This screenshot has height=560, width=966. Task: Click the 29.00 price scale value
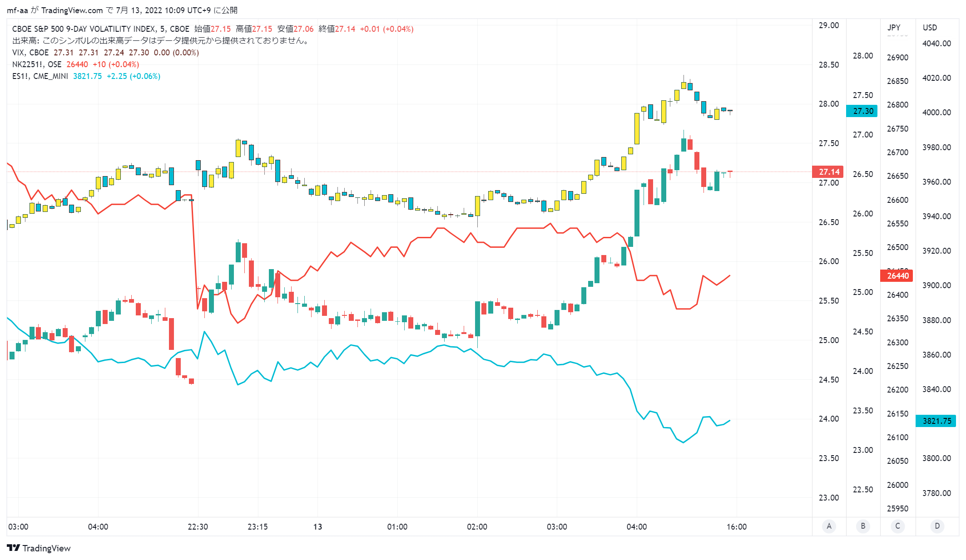828,25
